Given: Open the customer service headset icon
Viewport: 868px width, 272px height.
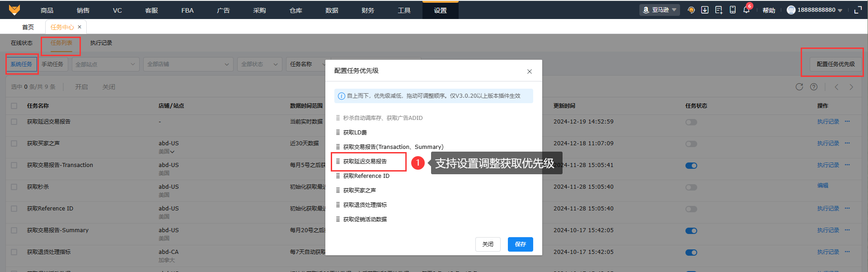Looking at the screenshot, I should [x=691, y=10].
